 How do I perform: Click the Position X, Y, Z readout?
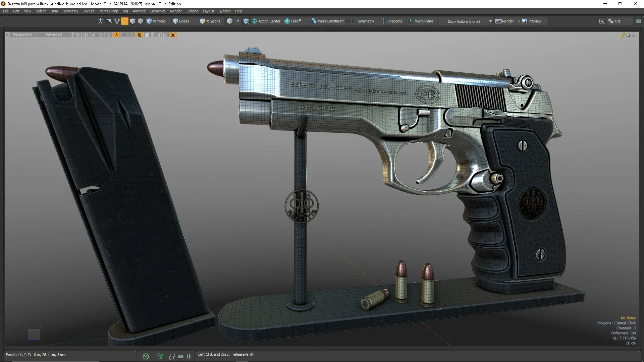pos(36,355)
